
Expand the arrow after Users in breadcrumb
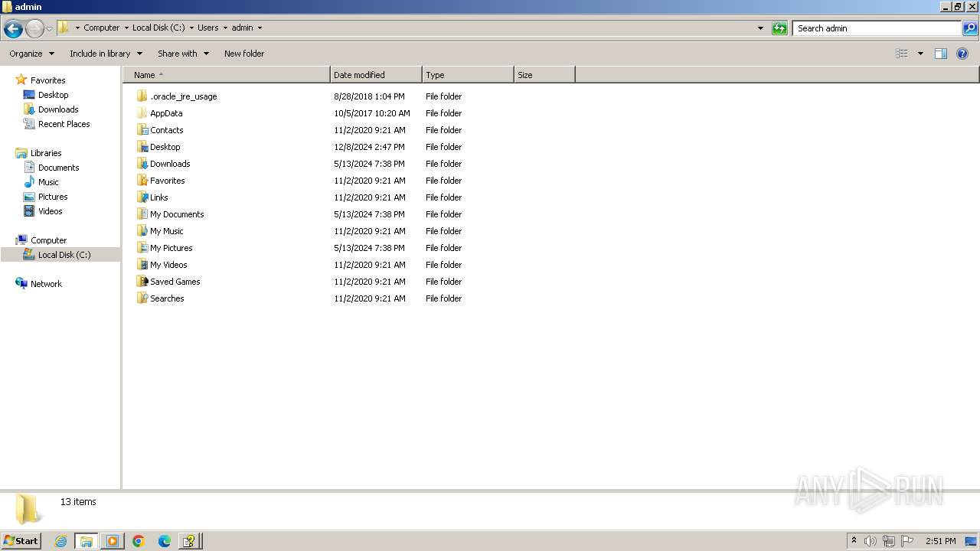point(225,28)
